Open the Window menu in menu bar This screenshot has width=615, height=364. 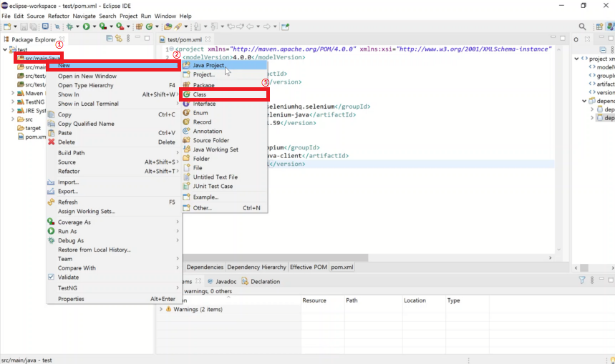(165, 16)
